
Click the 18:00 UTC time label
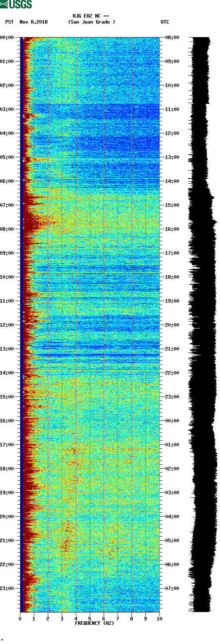(172, 277)
